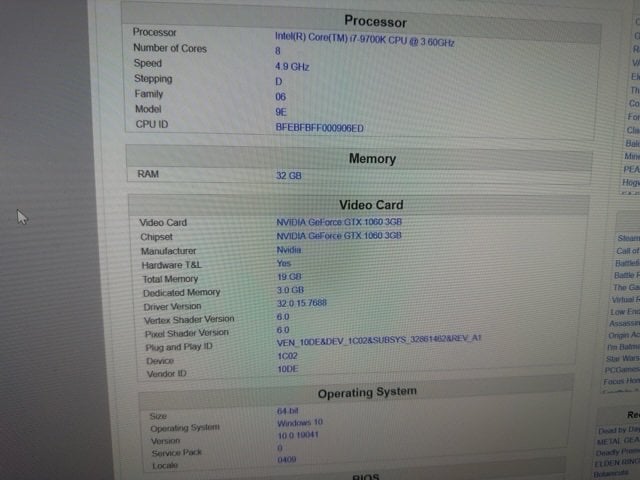Image resolution: width=640 pixels, height=480 pixels.
Task: Open the Steam link in the right sidebar
Action: coord(629,238)
